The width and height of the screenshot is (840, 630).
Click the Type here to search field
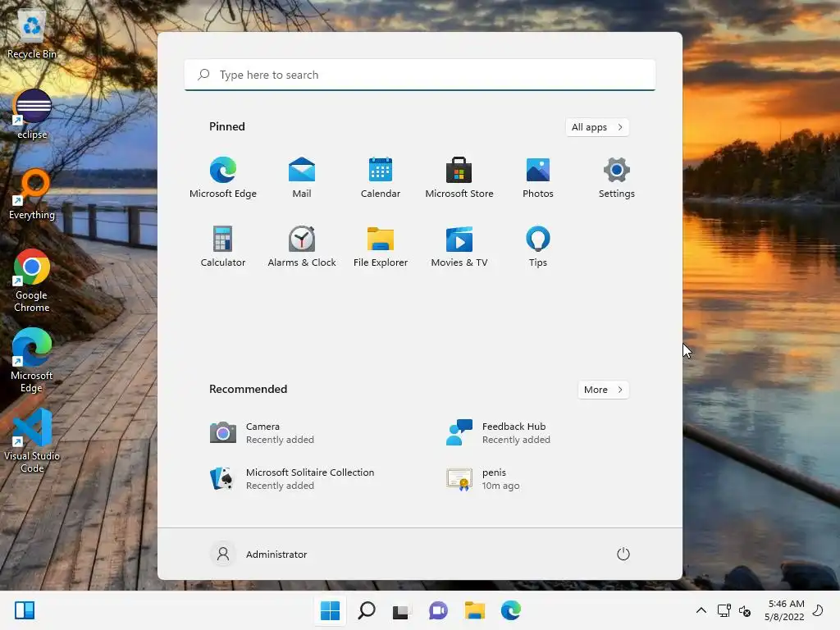point(420,75)
